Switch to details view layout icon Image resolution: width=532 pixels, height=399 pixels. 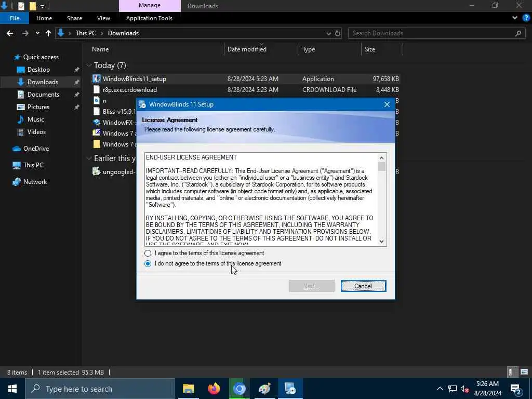pos(511,372)
